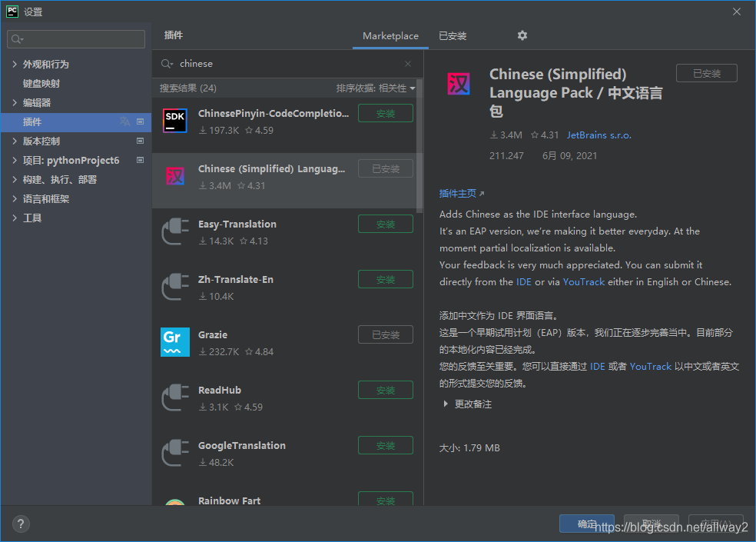Install ChinesePinyin-CodeCompletion plugin
Screen dimensions: 756x542
[x=386, y=114]
